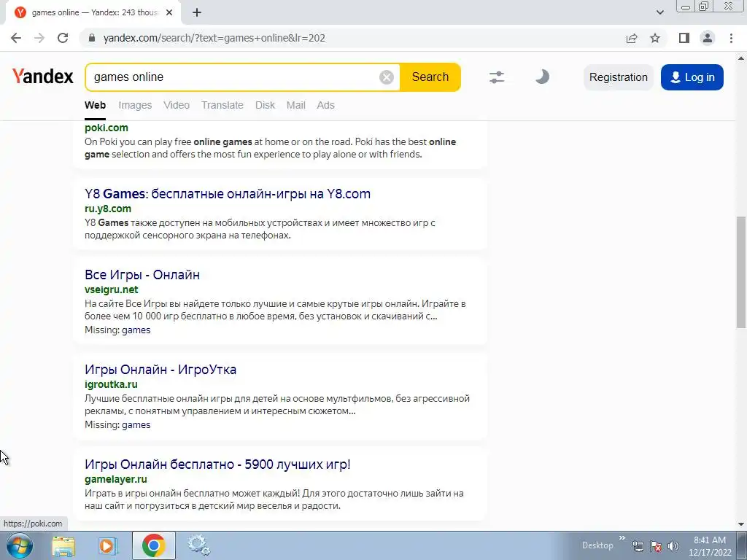Viewport: 747px width, 560px height.
Task: Open the poki.com green link
Action: pos(107,128)
